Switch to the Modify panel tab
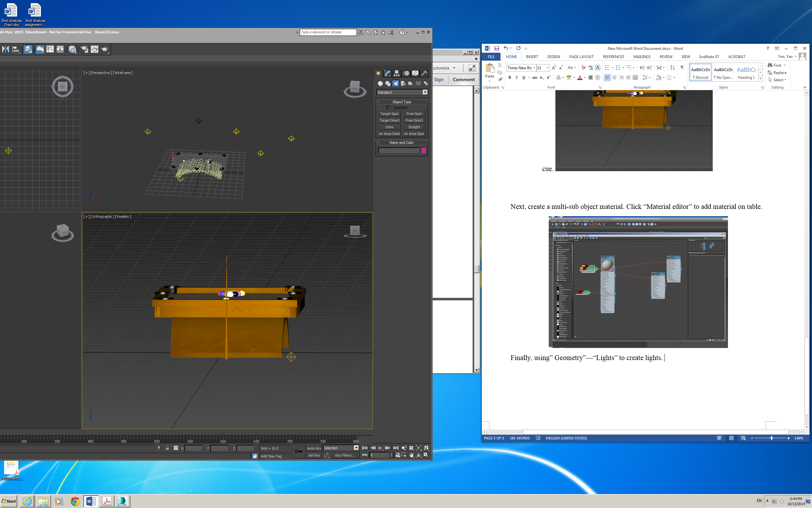812x508 pixels. (388, 73)
